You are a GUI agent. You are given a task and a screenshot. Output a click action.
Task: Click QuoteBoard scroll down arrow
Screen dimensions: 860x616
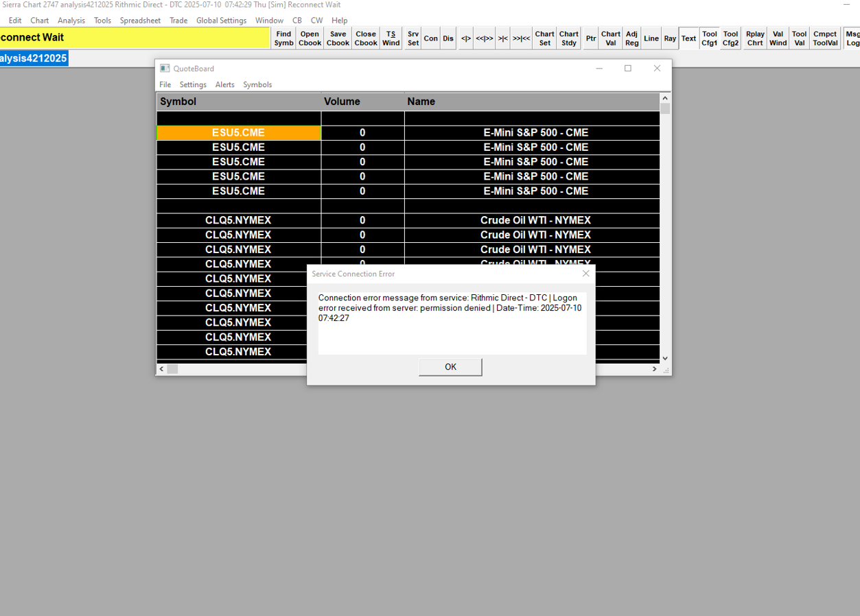pos(665,358)
